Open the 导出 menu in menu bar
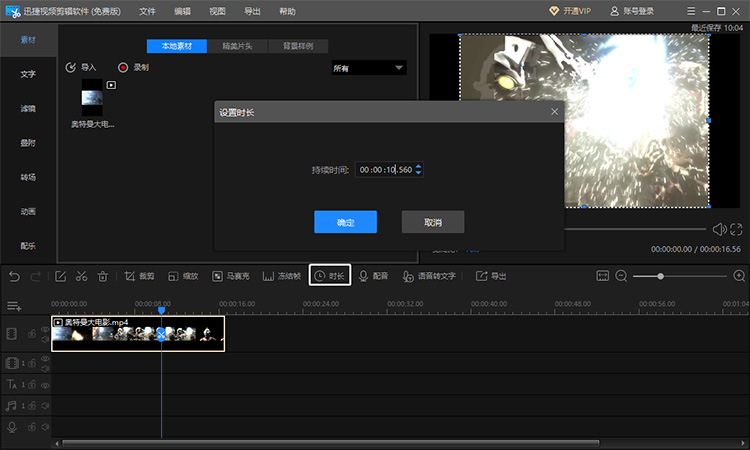Viewport: 750px width, 450px height. (x=252, y=11)
